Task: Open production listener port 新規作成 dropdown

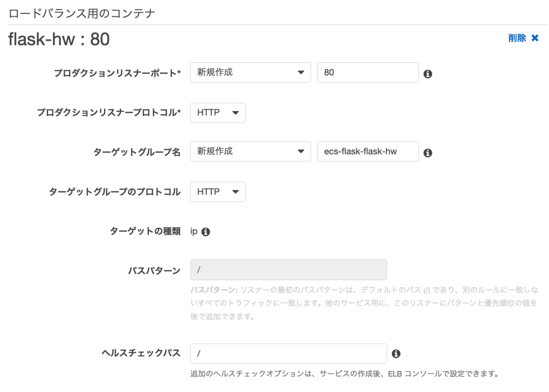Action: [250, 72]
